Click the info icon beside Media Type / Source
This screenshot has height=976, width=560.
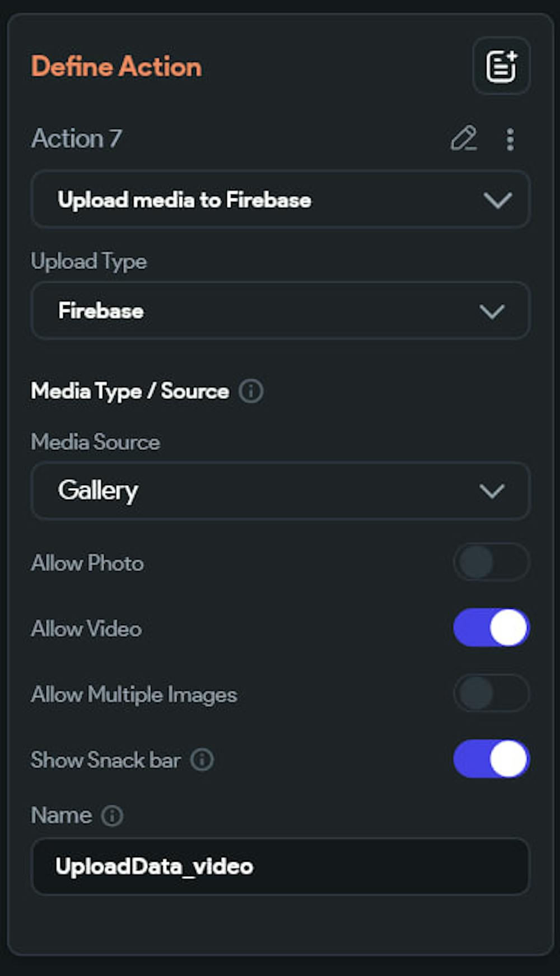pos(251,391)
